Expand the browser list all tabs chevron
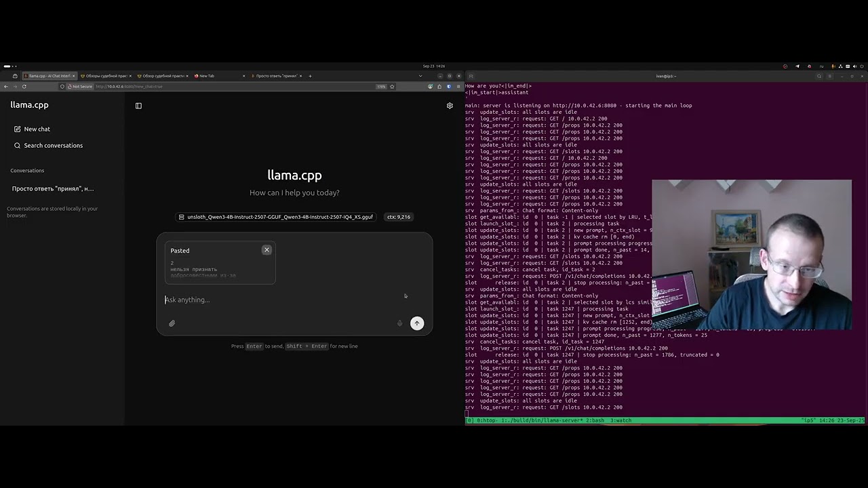 (420, 76)
